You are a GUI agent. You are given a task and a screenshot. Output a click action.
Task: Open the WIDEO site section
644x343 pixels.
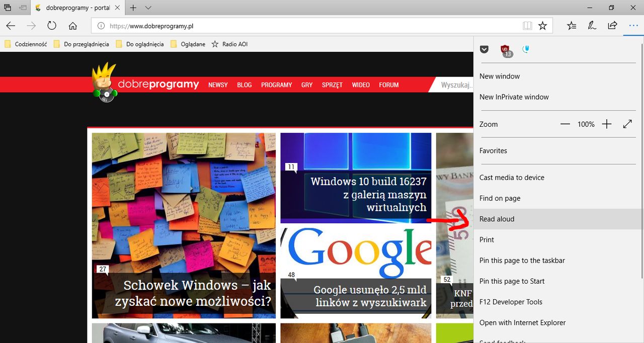[x=361, y=85]
